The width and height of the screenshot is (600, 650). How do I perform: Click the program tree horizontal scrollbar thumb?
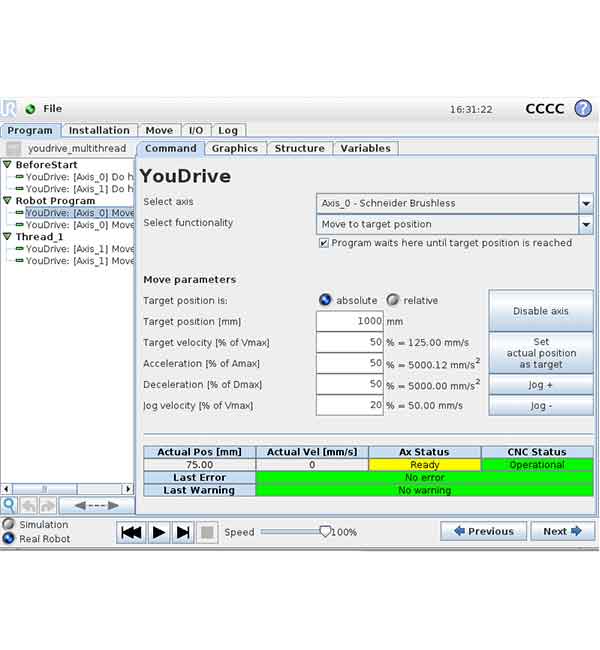[x=45, y=489]
